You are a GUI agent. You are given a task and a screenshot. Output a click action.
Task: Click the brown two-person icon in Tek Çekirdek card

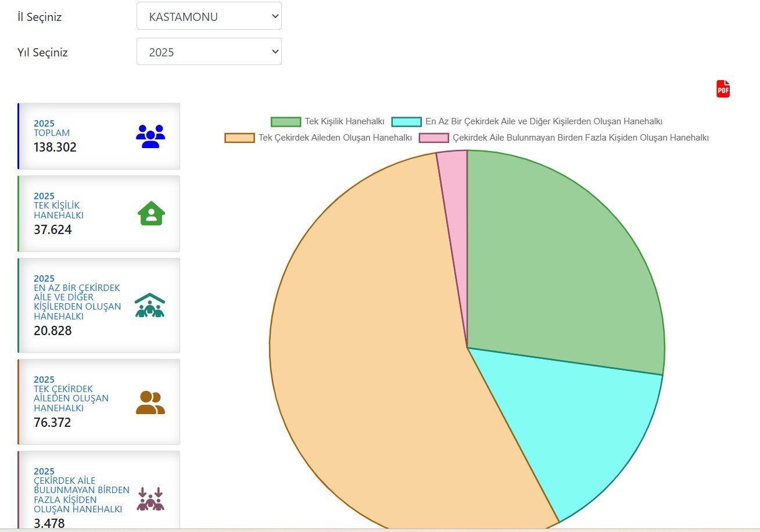point(150,402)
